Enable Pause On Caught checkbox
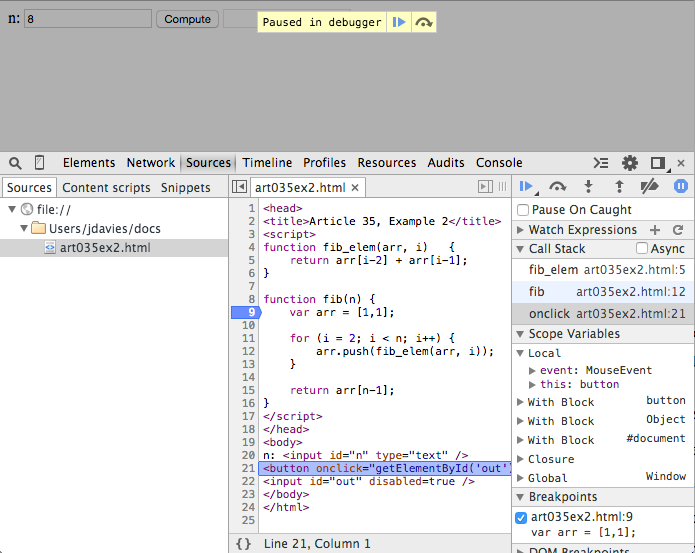The height and width of the screenshot is (553, 695). coord(523,210)
